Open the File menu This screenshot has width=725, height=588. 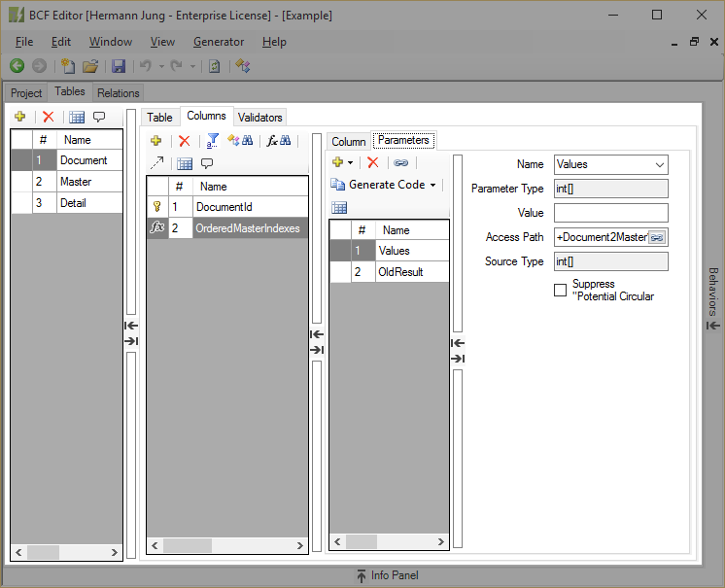tap(24, 42)
